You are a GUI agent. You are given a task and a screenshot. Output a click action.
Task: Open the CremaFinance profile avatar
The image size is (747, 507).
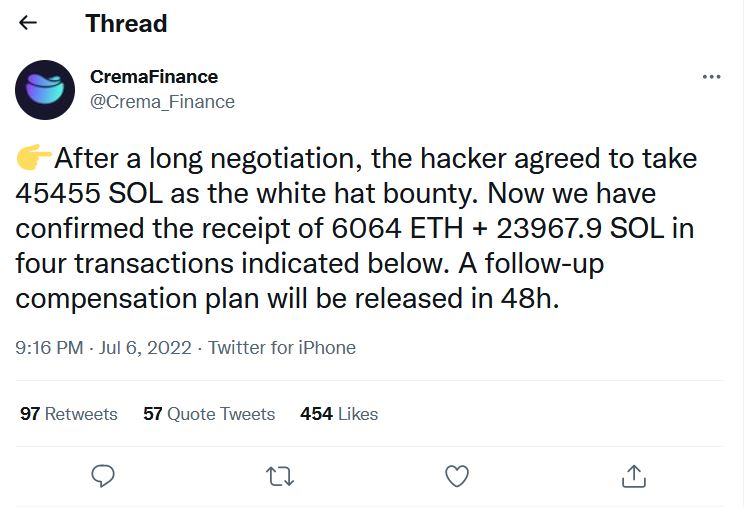coord(45,90)
